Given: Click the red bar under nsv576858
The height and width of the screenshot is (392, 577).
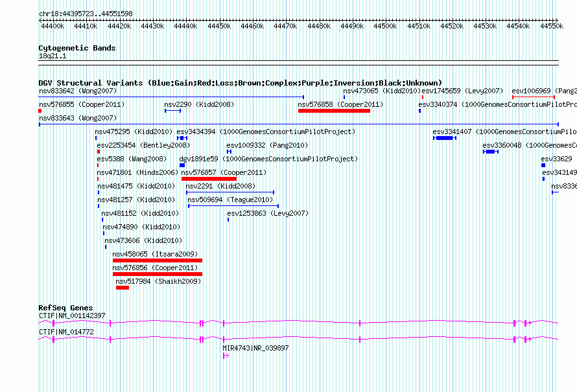Looking at the screenshot, I should (x=334, y=111).
